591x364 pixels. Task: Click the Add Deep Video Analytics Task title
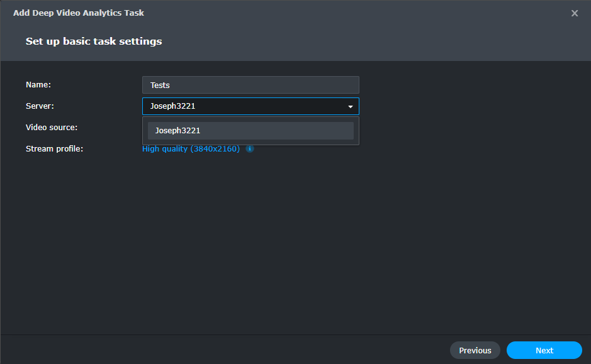(79, 13)
